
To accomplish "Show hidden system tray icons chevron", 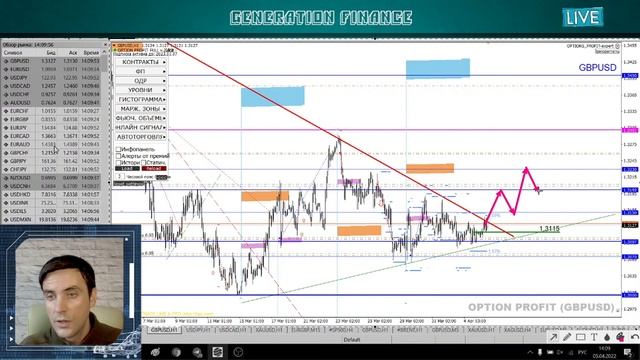I will coord(530,352).
